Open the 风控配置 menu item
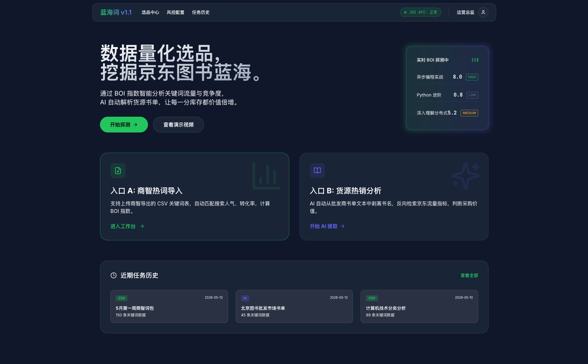Image resolution: width=588 pixels, height=364 pixels. coord(175,12)
